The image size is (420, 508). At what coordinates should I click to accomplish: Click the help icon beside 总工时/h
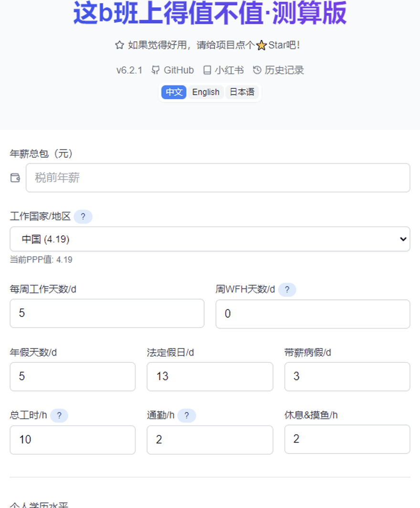coord(59,415)
